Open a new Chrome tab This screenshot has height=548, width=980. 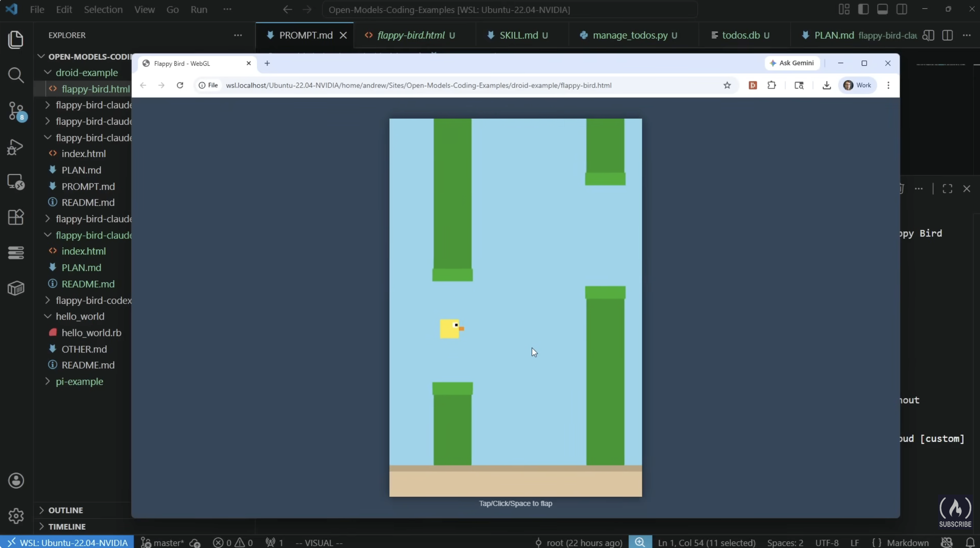267,63
